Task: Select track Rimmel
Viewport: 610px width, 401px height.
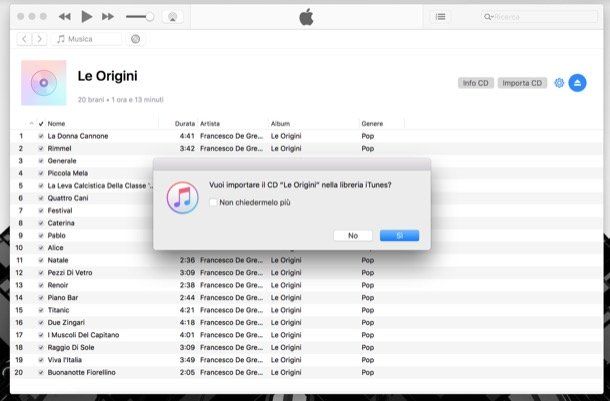Action: pos(60,149)
